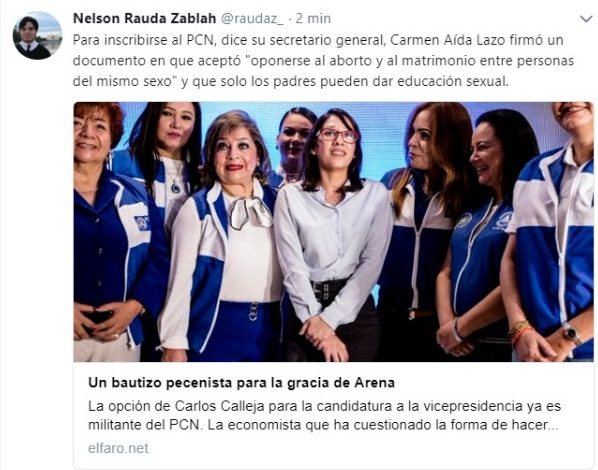This screenshot has width=598, height=470.
Task: Open the tweet via the 2 min timestamp
Action: point(313,18)
